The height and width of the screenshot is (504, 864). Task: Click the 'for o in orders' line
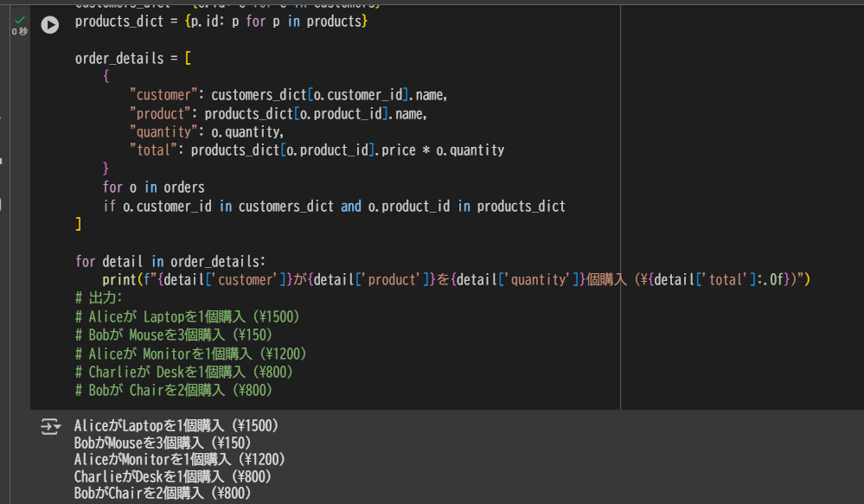153,188
